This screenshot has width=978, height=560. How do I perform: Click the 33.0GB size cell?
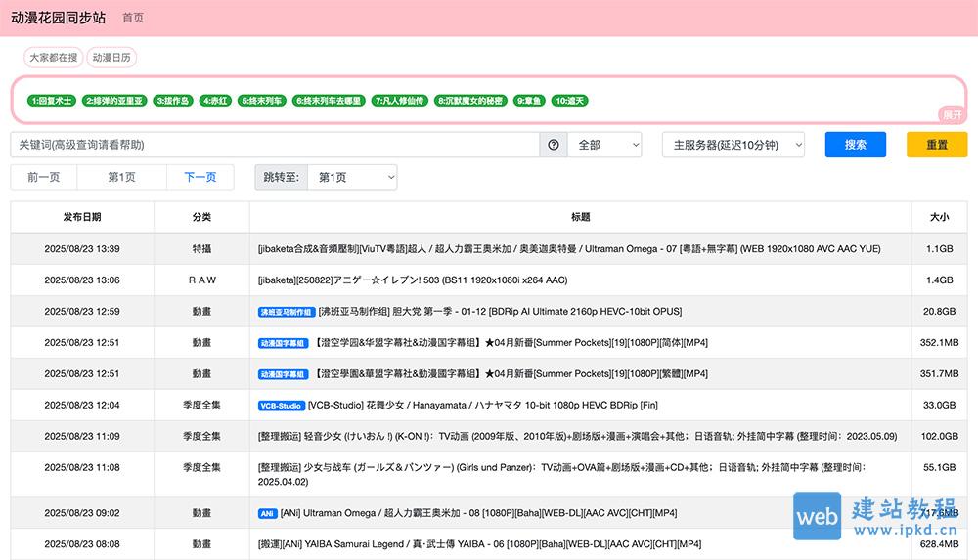click(x=939, y=405)
